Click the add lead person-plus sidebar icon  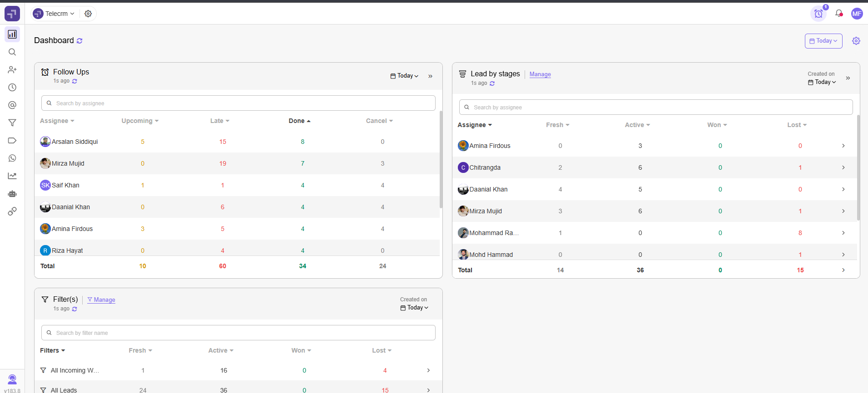pos(12,70)
